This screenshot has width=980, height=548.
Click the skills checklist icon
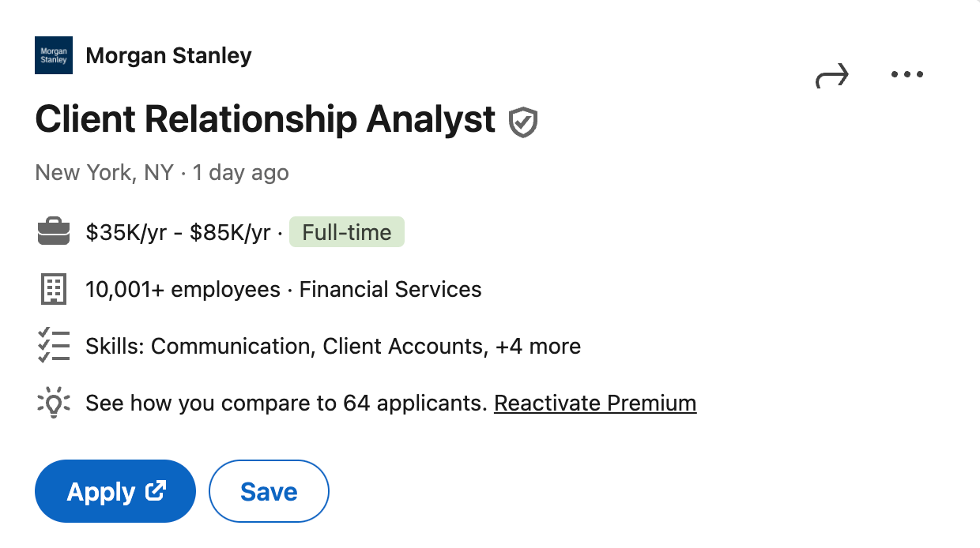[54, 347]
